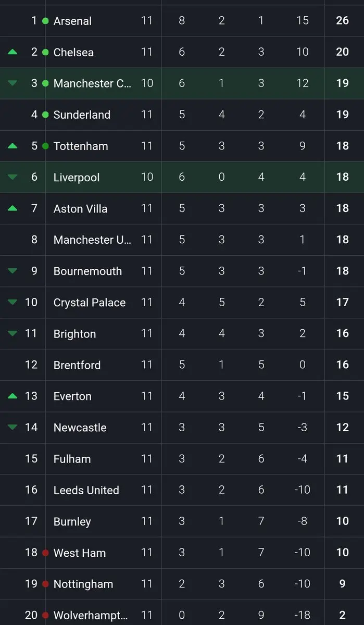This screenshot has height=625, width=364.
Task: Click the down arrow next to Liverpool
Action: pos(13,177)
